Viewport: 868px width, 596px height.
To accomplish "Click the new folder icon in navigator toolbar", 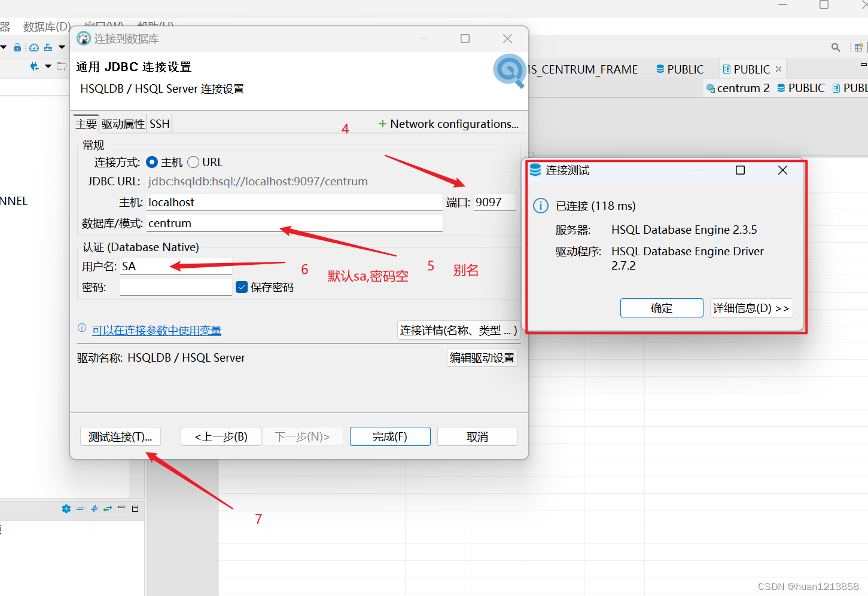I will pyautogui.click(x=62, y=66).
